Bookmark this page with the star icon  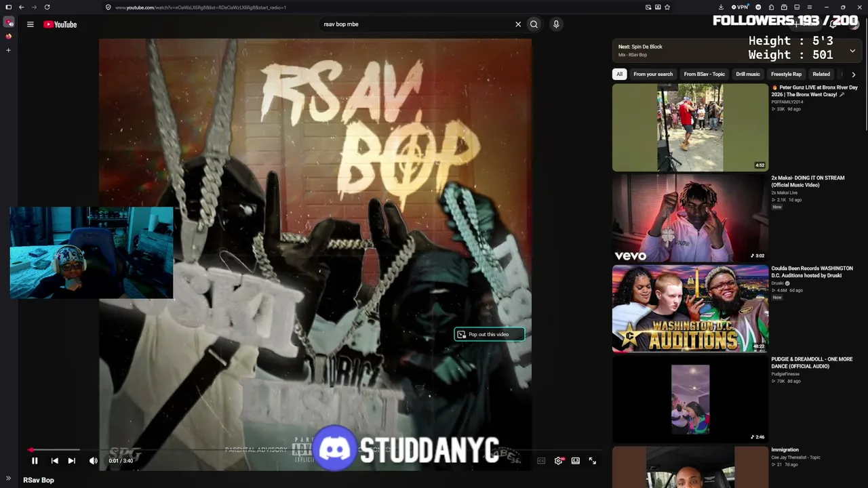[x=667, y=7]
